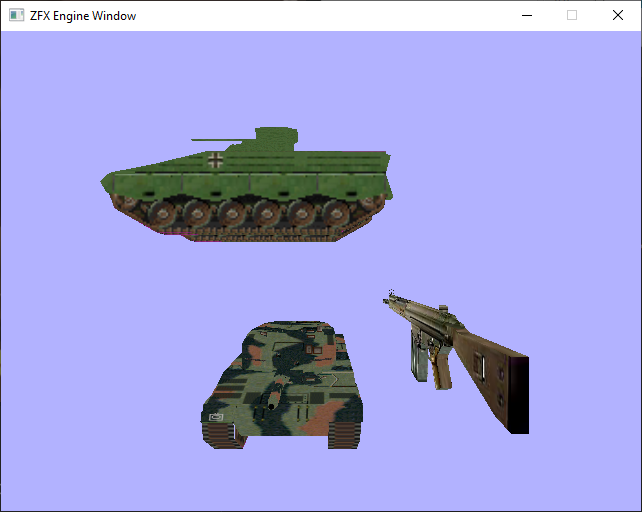Viewport: 642px width, 512px height.
Task: Click the ZFX Engine window app icon
Action: [x=16, y=16]
